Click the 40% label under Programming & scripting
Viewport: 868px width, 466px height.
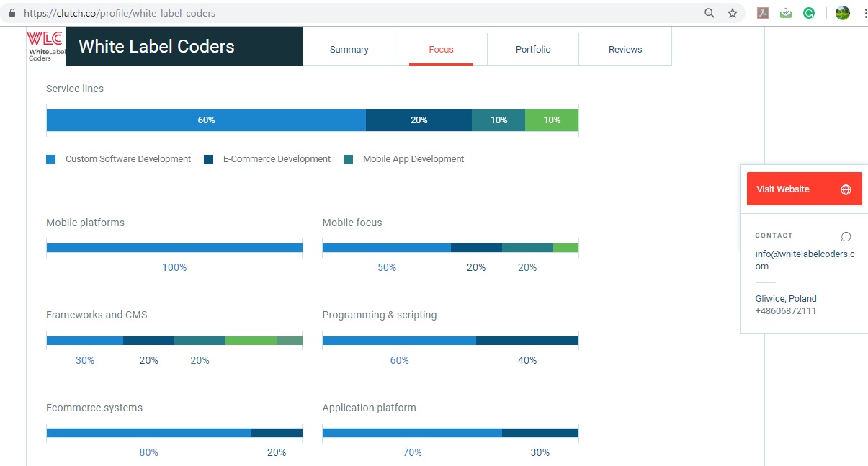(527, 360)
